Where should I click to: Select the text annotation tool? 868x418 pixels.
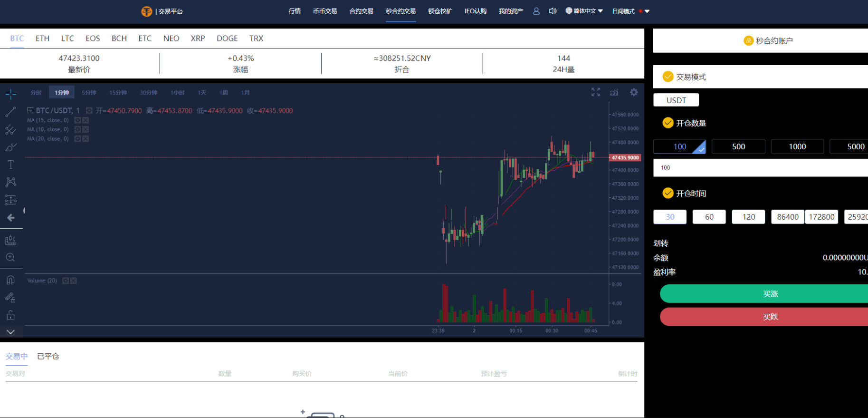[x=10, y=165]
